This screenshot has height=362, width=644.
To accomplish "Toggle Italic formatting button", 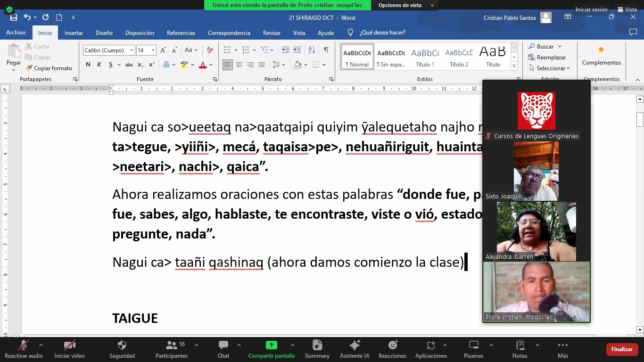I will tap(99, 65).
